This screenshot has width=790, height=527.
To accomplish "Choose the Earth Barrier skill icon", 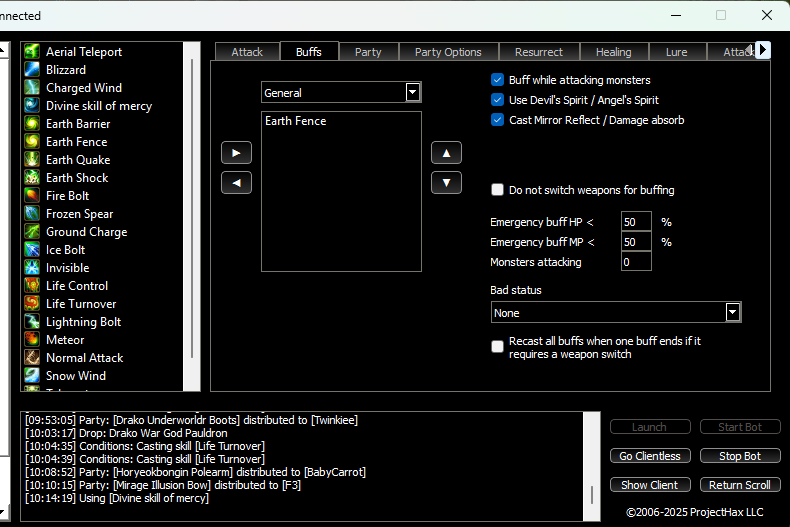I will [x=32, y=124].
